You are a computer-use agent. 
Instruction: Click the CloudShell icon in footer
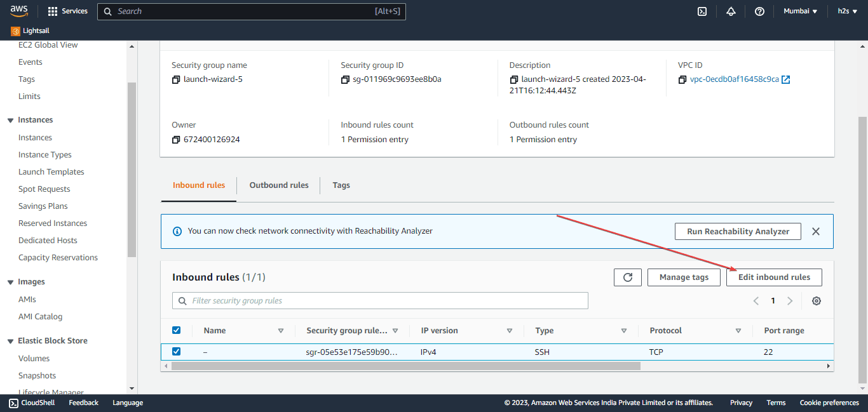pos(13,402)
